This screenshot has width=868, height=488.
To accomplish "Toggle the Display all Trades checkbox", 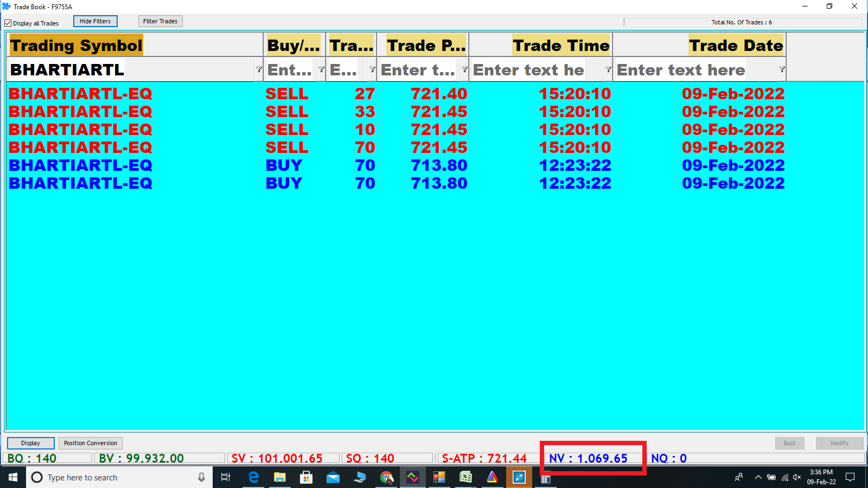I will coord(8,23).
